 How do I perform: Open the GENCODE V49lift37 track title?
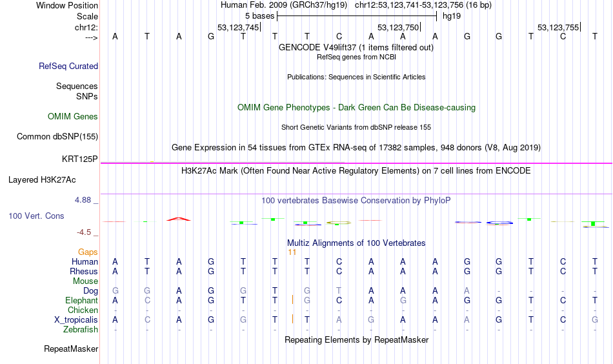(356, 47)
